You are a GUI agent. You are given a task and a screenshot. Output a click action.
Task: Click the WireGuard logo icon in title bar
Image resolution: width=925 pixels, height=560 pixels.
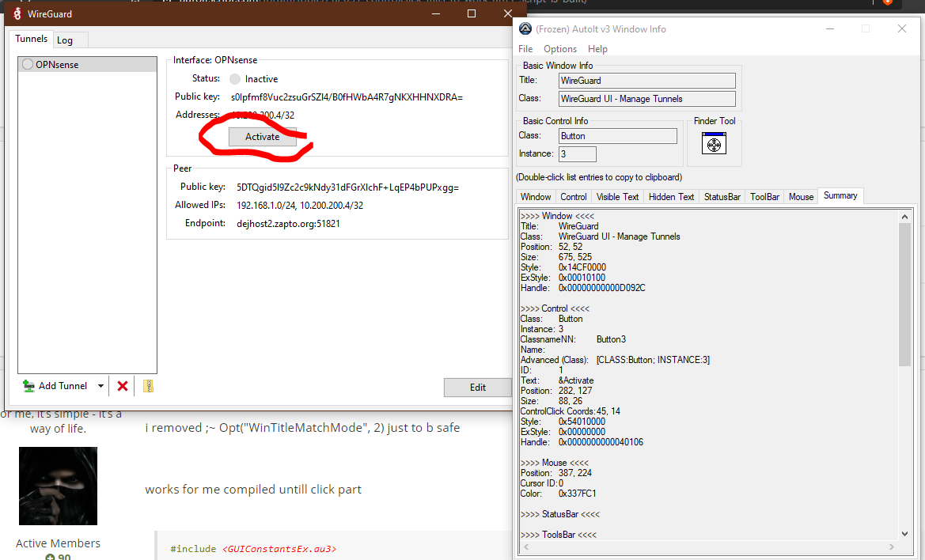point(17,13)
